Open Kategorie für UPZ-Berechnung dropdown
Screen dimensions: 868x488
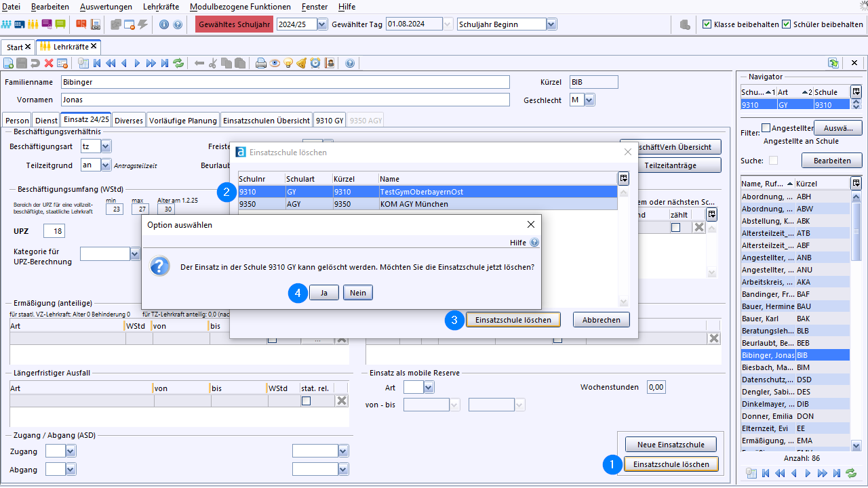click(x=134, y=253)
